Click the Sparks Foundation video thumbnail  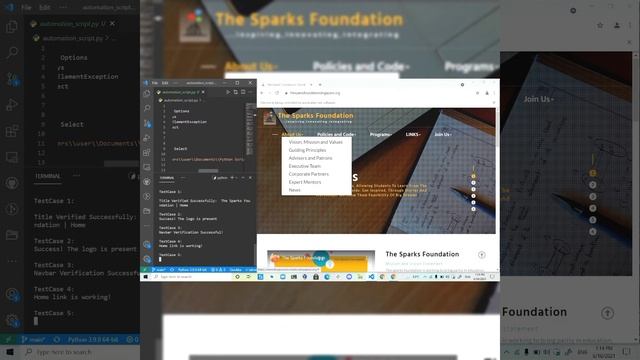pyautogui.click(x=321, y=260)
